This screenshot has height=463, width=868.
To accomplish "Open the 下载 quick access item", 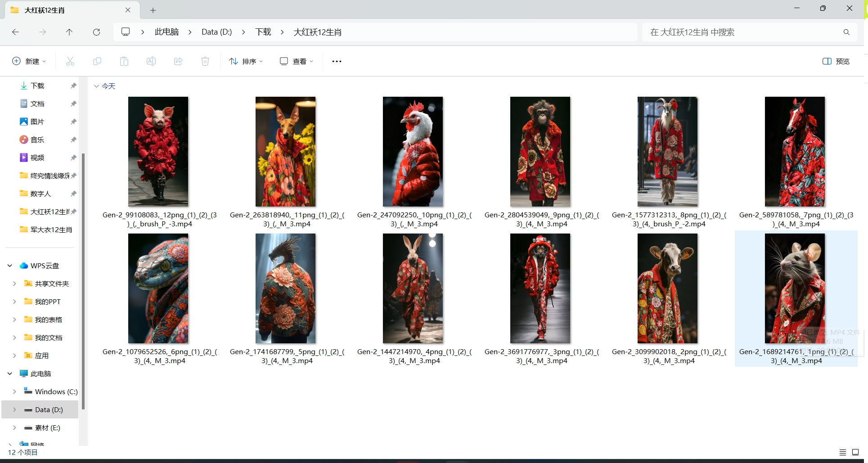I will pos(37,85).
